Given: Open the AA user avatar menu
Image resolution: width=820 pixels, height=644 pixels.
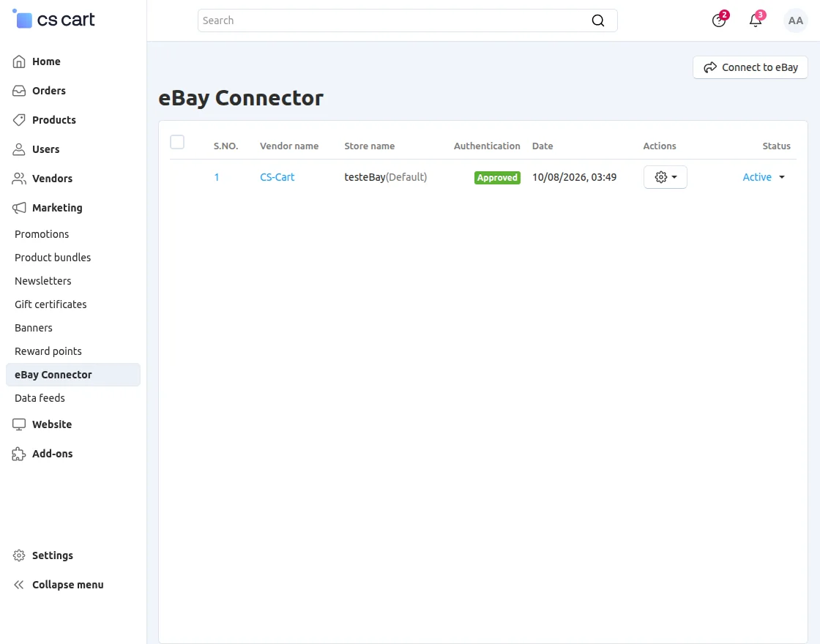Looking at the screenshot, I should pos(795,20).
